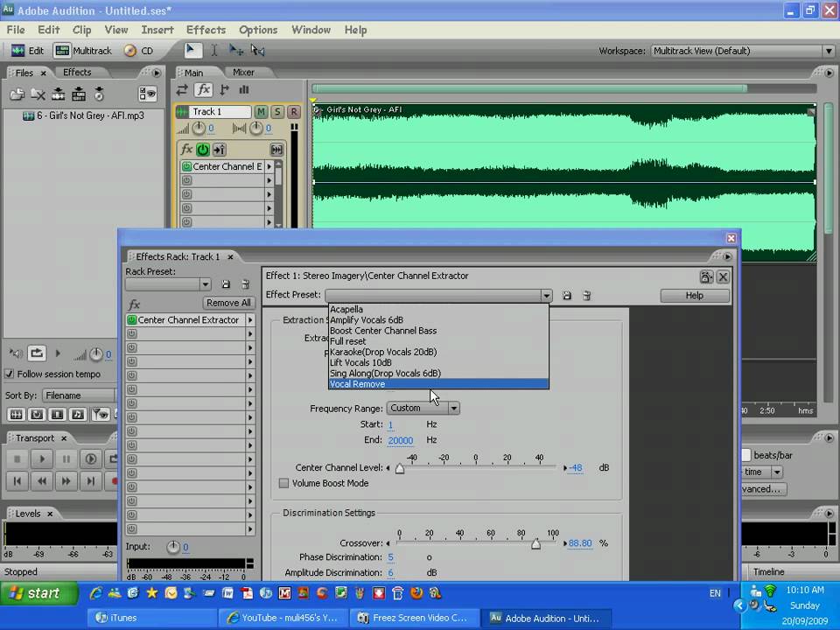Image resolution: width=840 pixels, height=630 pixels.
Task: Delete the rack preset
Action: pos(245,284)
